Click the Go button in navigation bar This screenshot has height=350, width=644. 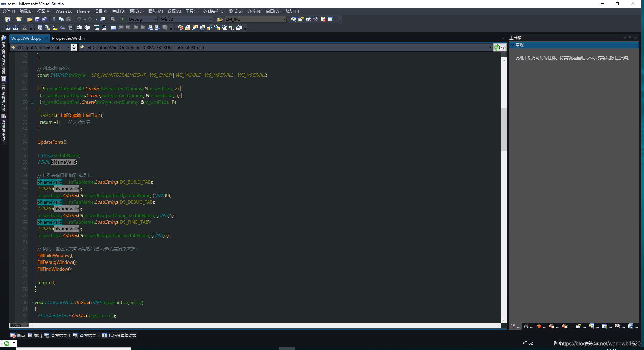tap(500, 48)
